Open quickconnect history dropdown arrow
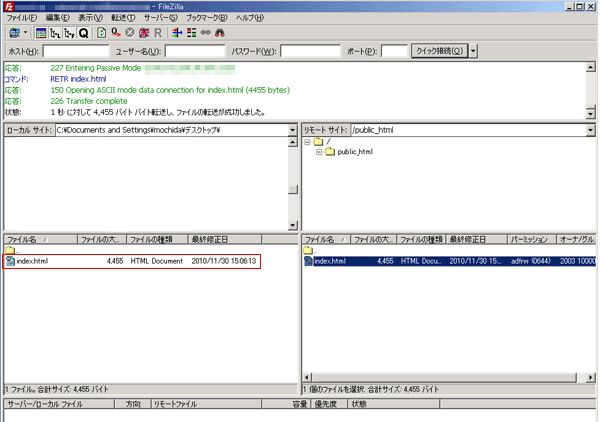This screenshot has height=422, width=600. pos(473,51)
